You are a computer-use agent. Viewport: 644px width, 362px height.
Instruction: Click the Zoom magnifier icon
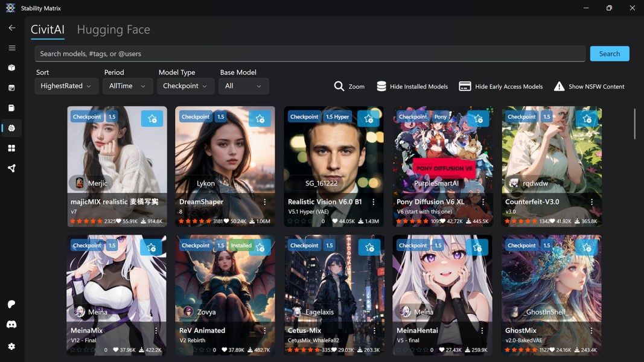(x=339, y=86)
